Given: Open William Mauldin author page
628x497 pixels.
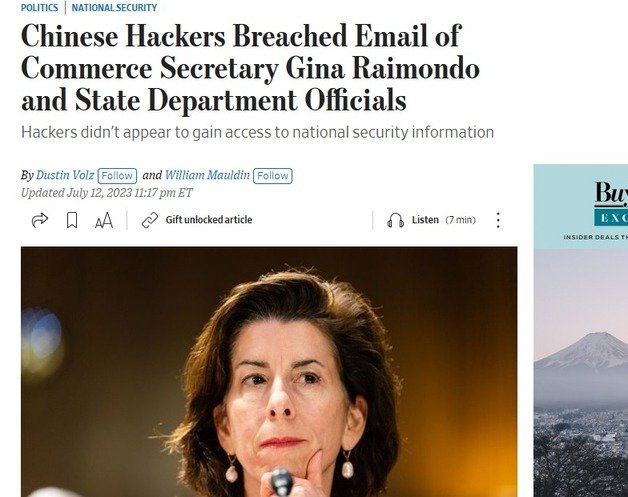Looking at the screenshot, I should pos(207,175).
